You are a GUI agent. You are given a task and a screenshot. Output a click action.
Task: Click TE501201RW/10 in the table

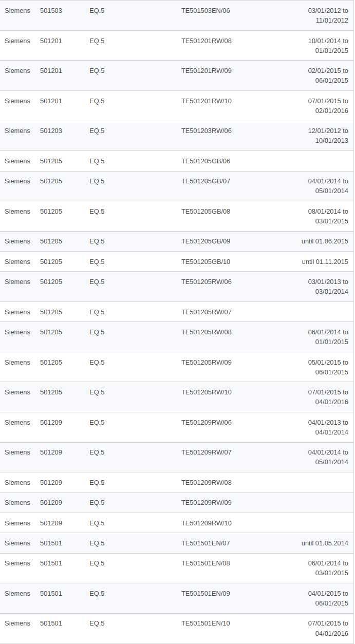[207, 101]
